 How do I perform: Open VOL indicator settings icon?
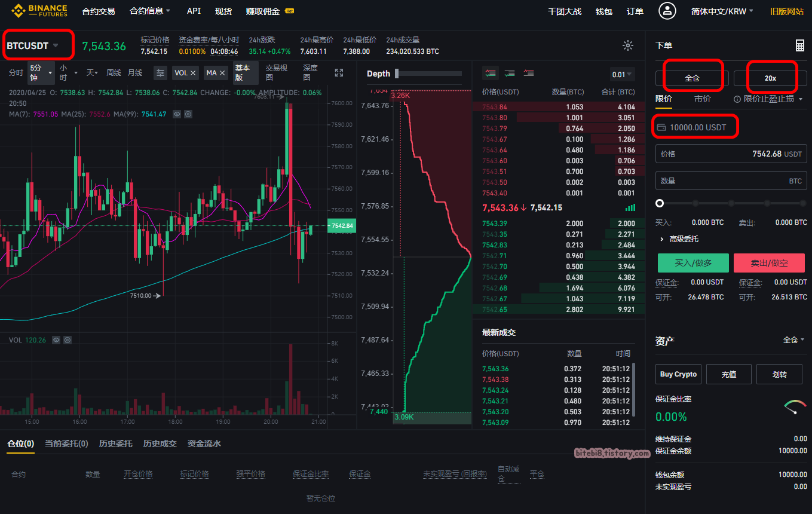pyautogui.click(x=68, y=340)
